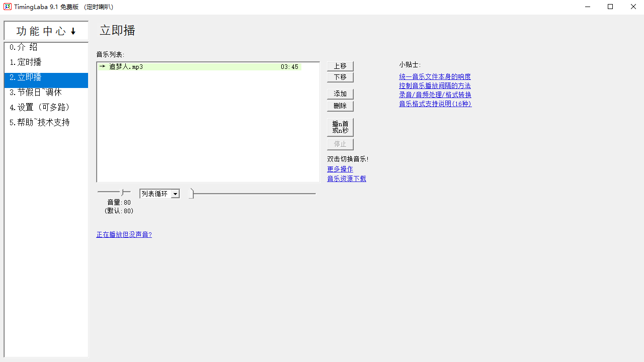Switch to 1.定时播 section
The width and height of the screenshot is (644, 362).
click(26, 62)
